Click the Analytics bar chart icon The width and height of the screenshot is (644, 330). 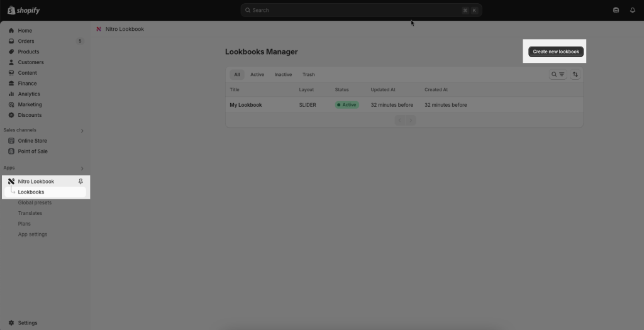pos(11,94)
